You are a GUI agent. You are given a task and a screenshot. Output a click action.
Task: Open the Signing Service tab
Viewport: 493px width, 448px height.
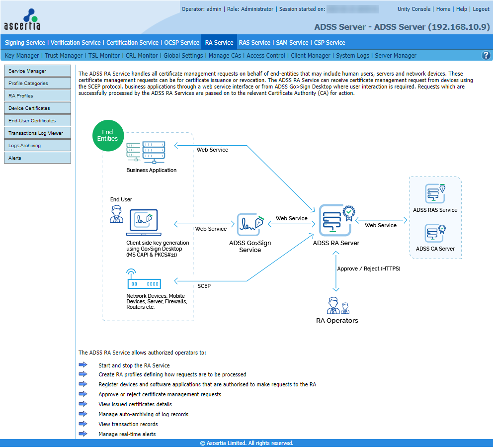[x=25, y=43]
